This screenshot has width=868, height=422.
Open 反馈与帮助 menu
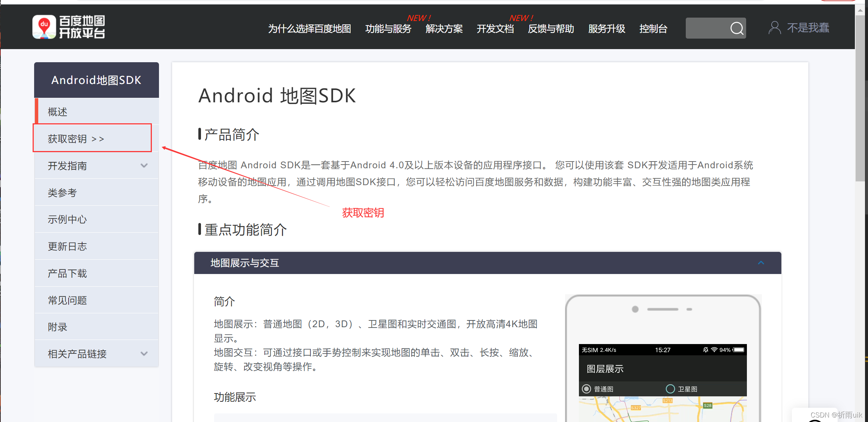[x=551, y=28]
